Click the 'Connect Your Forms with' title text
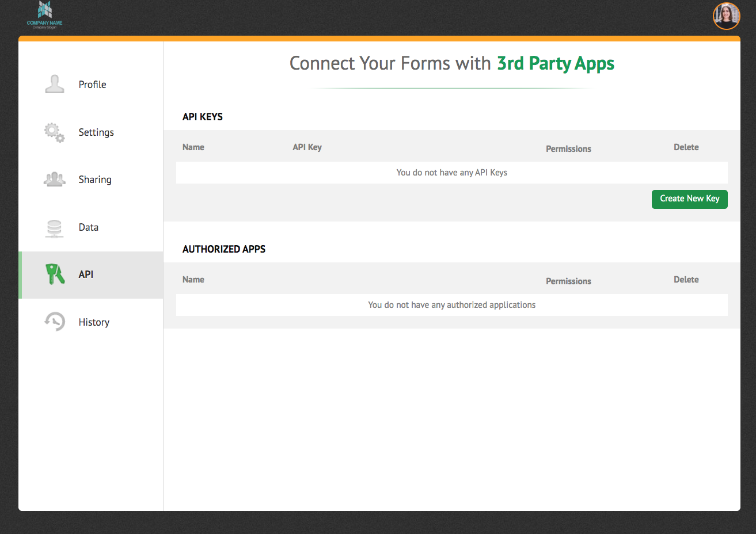756x534 pixels. coord(390,63)
